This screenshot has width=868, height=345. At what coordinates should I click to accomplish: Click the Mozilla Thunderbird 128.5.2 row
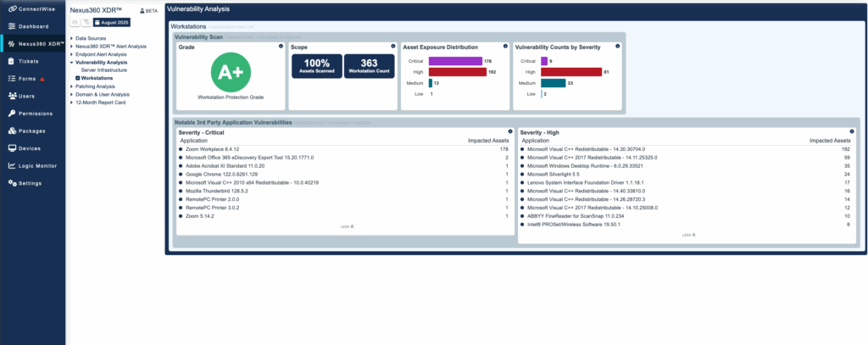click(x=344, y=191)
